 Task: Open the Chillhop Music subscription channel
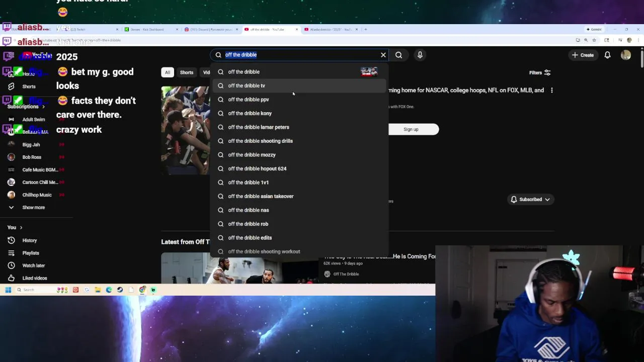click(37, 195)
